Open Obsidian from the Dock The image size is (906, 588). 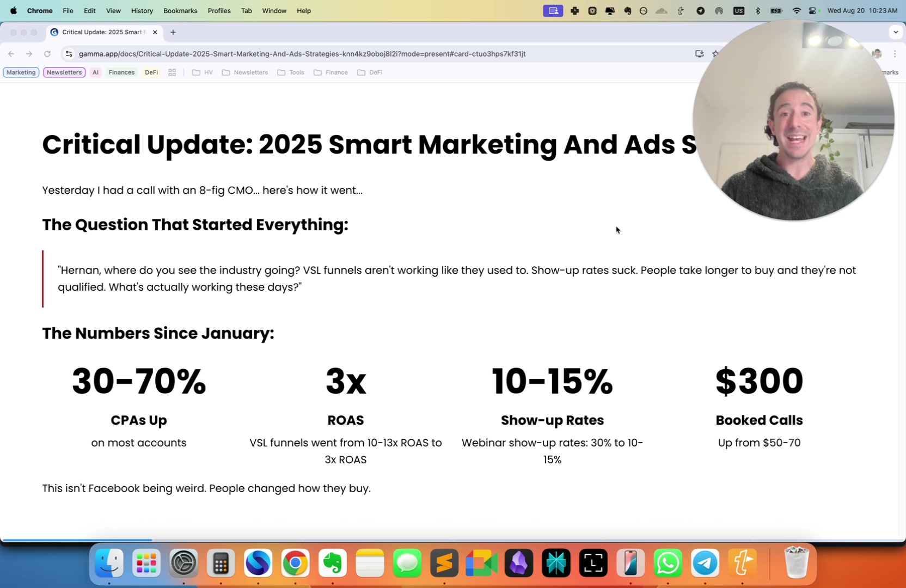click(519, 563)
